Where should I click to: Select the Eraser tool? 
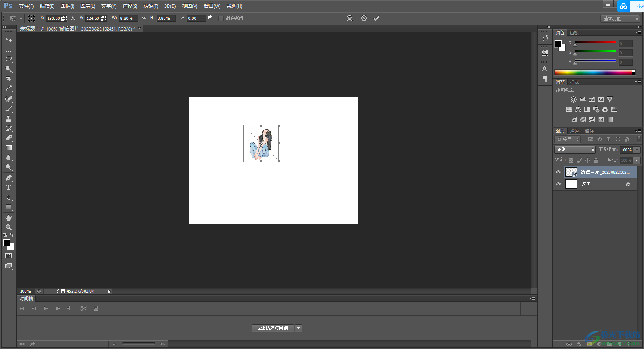[9, 138]
